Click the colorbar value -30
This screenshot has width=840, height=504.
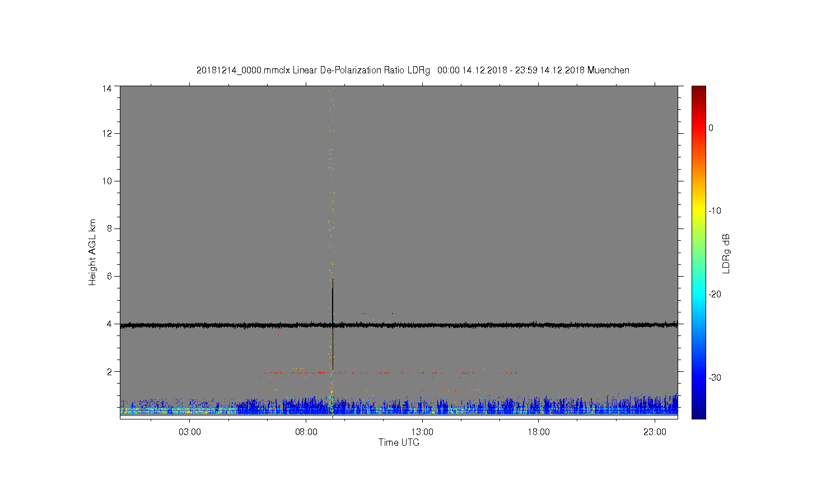[715, 378]
